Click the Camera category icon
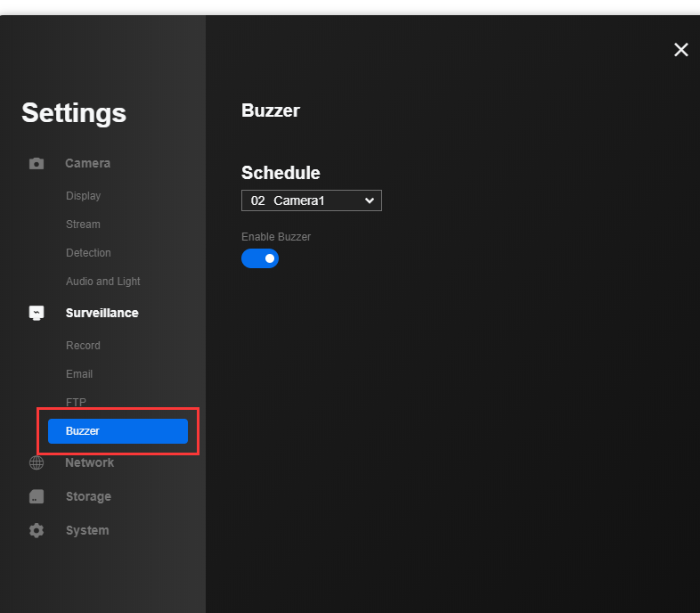Image resolution: width=700 pixels, height=613 pixels. pos(37,164)
